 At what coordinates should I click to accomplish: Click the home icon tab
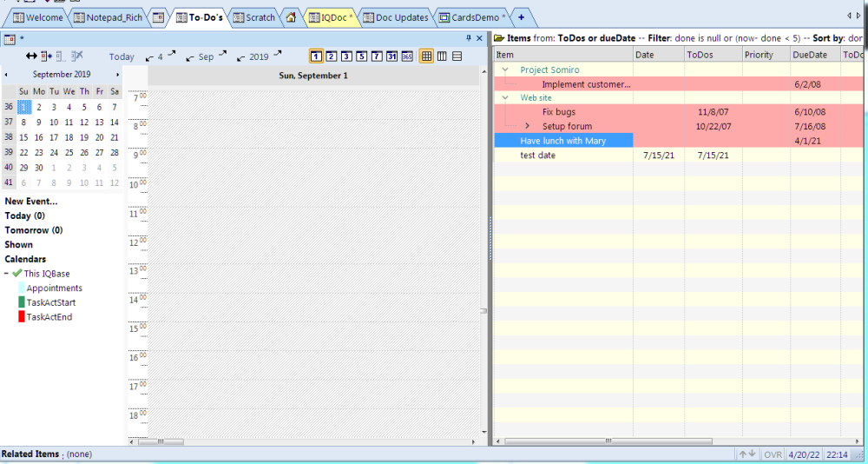[x=291, y=17]
